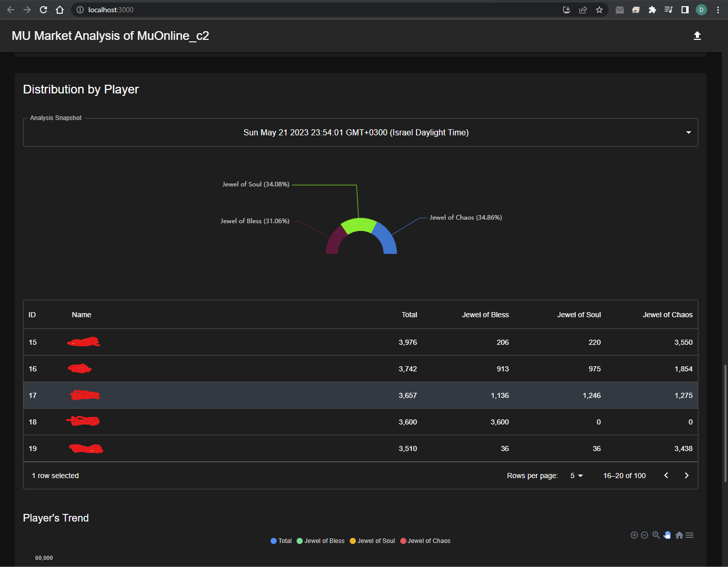
Task: Click the upload icon in app header
Action: [697, 36]
